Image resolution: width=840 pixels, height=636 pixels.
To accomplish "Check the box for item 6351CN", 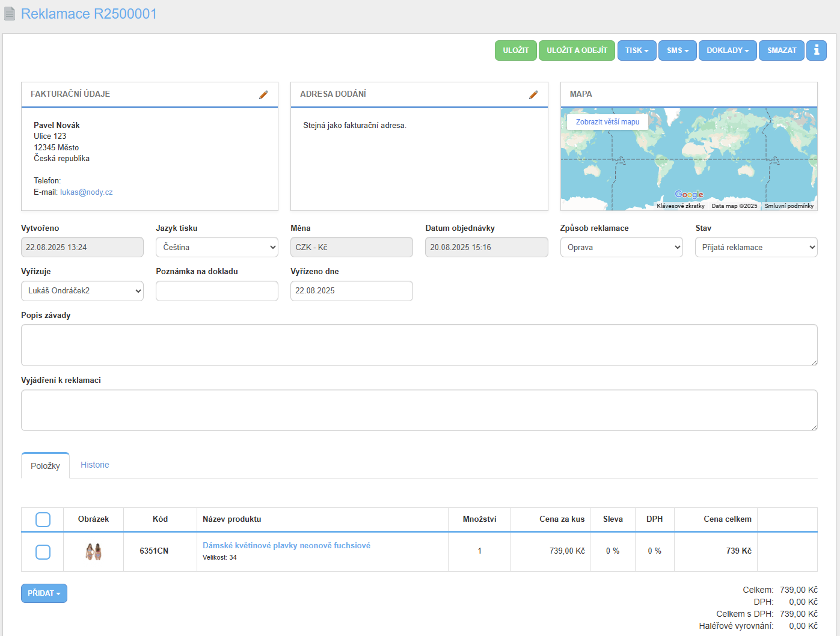I will coord(43,552).
